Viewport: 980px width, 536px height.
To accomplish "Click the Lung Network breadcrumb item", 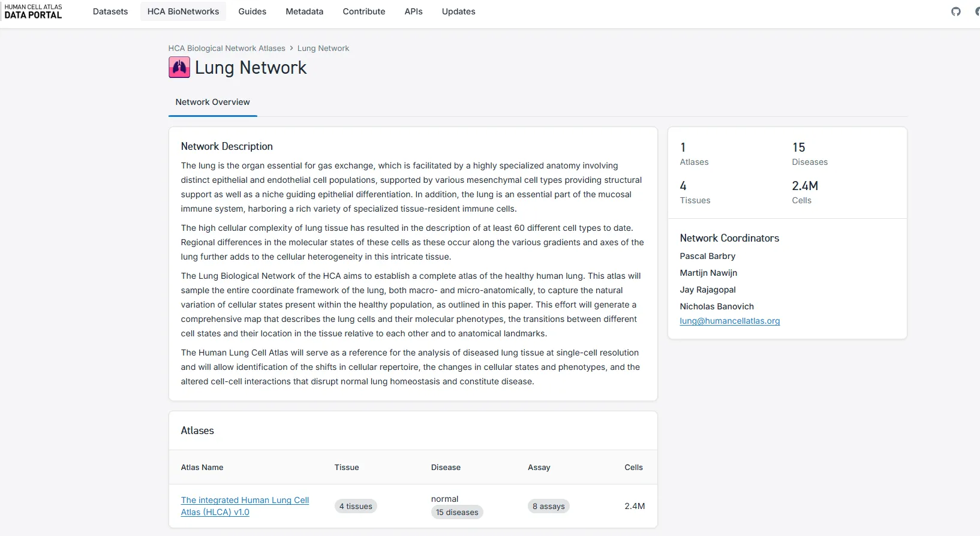I will 323,49.
